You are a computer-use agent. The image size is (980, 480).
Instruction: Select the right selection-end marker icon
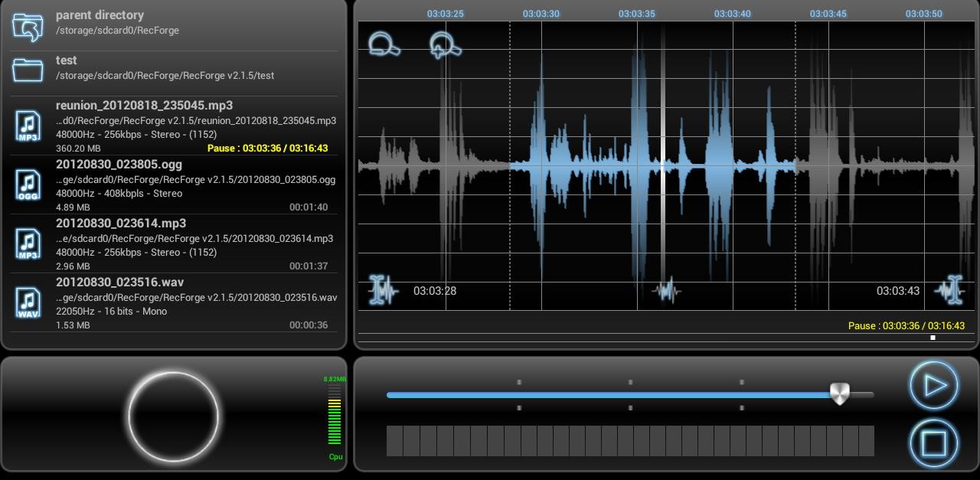(949, 290)
